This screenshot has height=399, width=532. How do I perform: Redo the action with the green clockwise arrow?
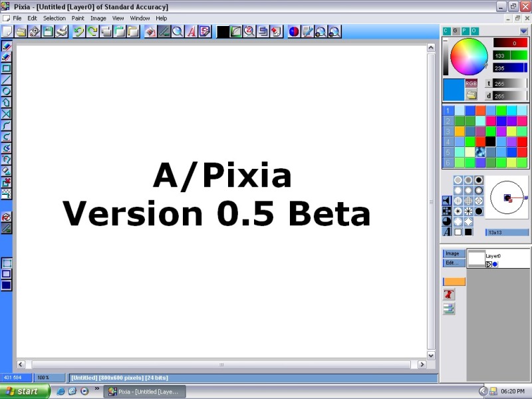[x=92, y=31]
